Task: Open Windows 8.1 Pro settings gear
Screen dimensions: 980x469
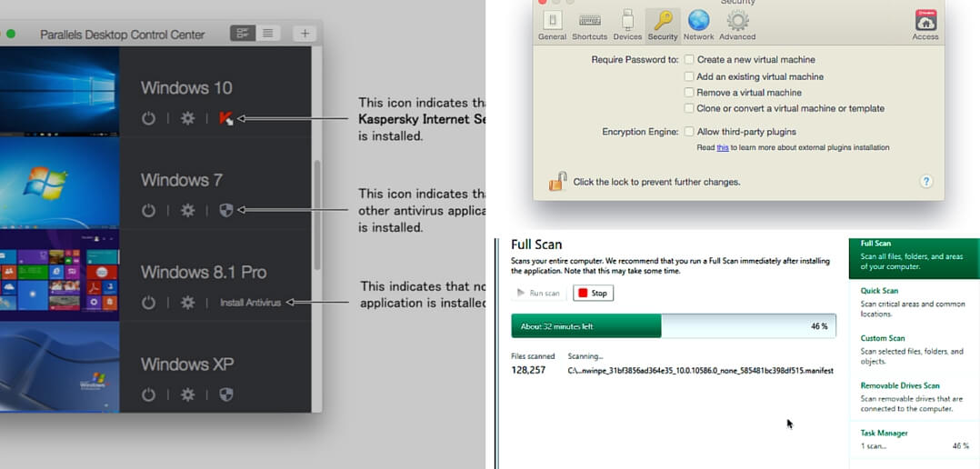Action: [x=187, y=303]
